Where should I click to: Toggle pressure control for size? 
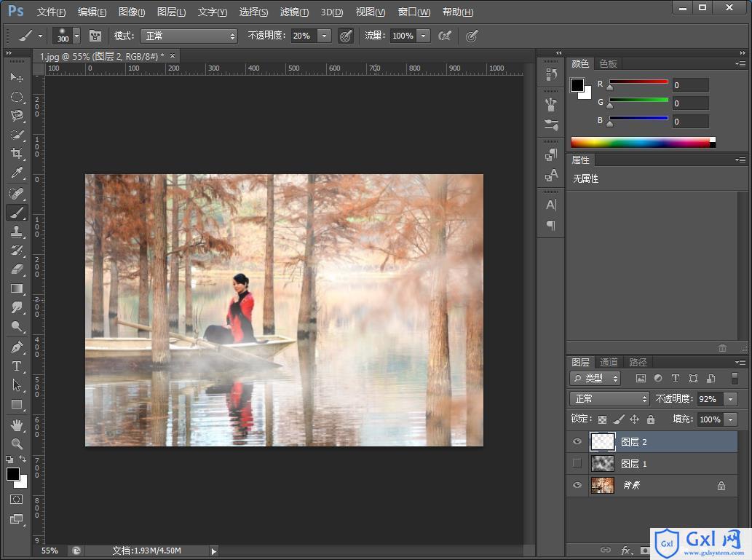tap(472, 36)
